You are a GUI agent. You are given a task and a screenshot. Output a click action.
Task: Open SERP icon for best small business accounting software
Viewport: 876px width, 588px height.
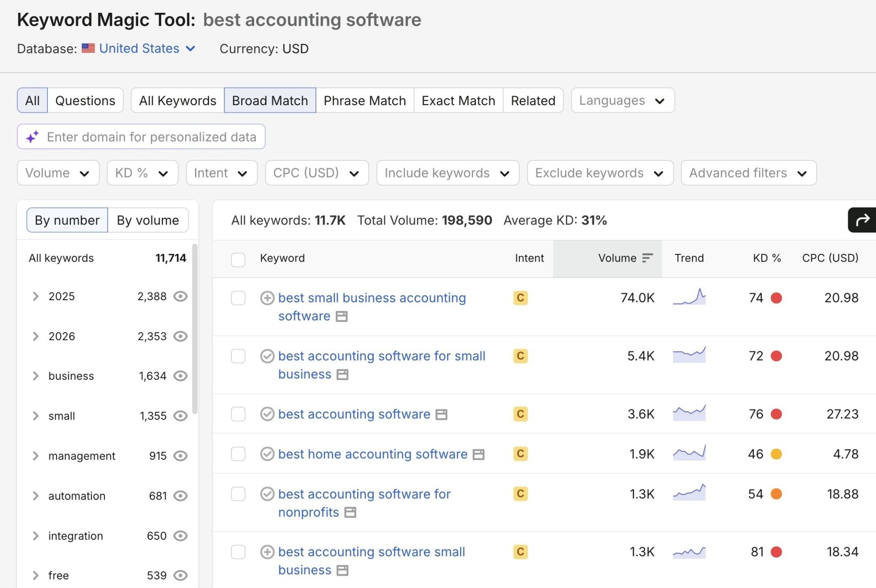click(x=341, y=316)
